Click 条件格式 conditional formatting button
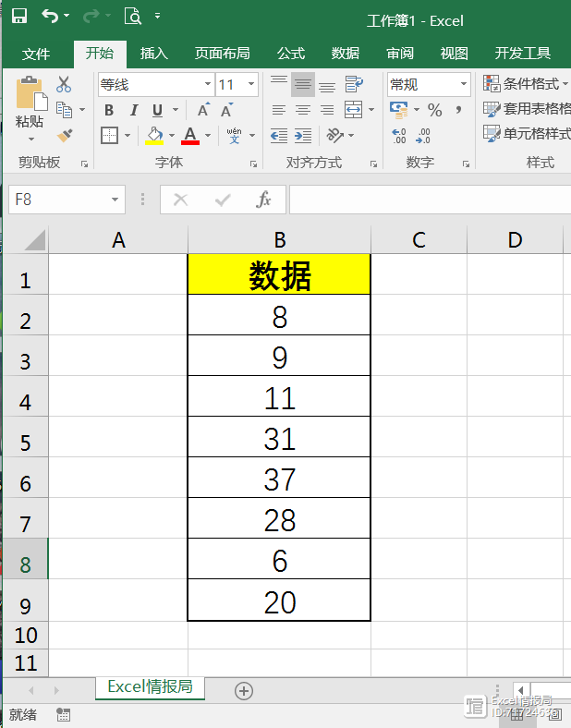Image resolution: width=571 pixels, height=728 pixels. coord(526,84)
